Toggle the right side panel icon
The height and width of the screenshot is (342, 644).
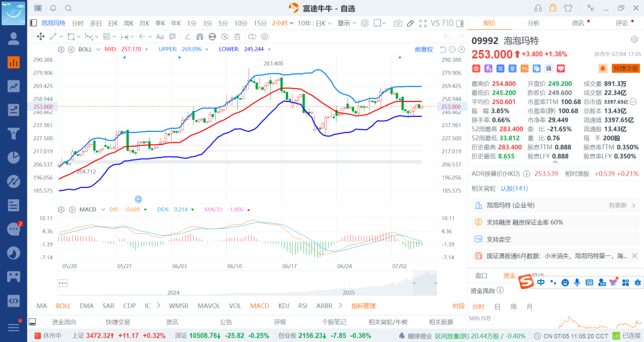pos(460,23)
